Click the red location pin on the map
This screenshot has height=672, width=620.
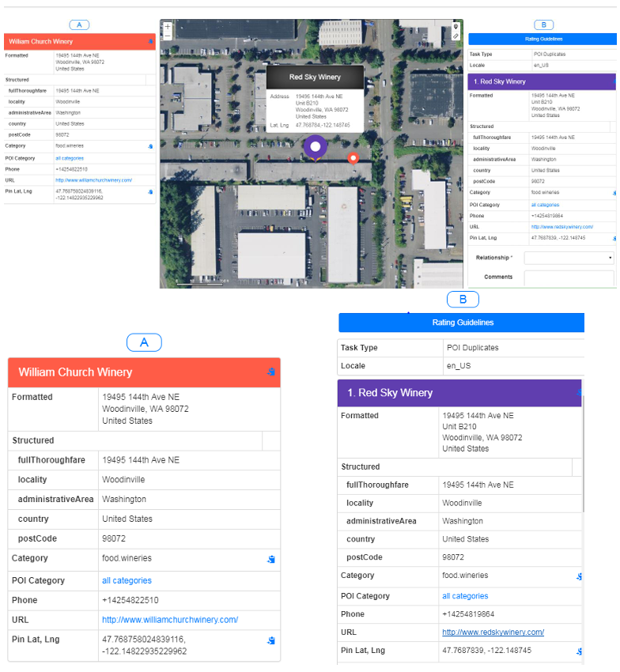click(x=353, y=159)
